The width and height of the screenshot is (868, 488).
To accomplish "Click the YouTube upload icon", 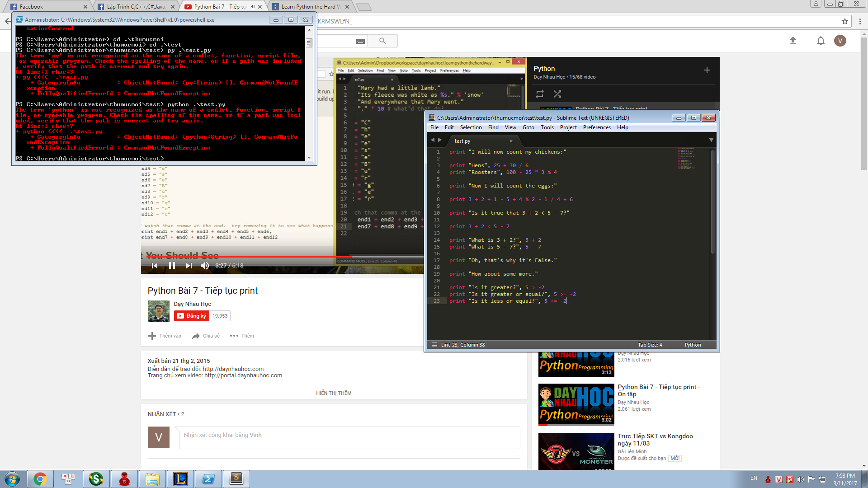I will point(793,41).
